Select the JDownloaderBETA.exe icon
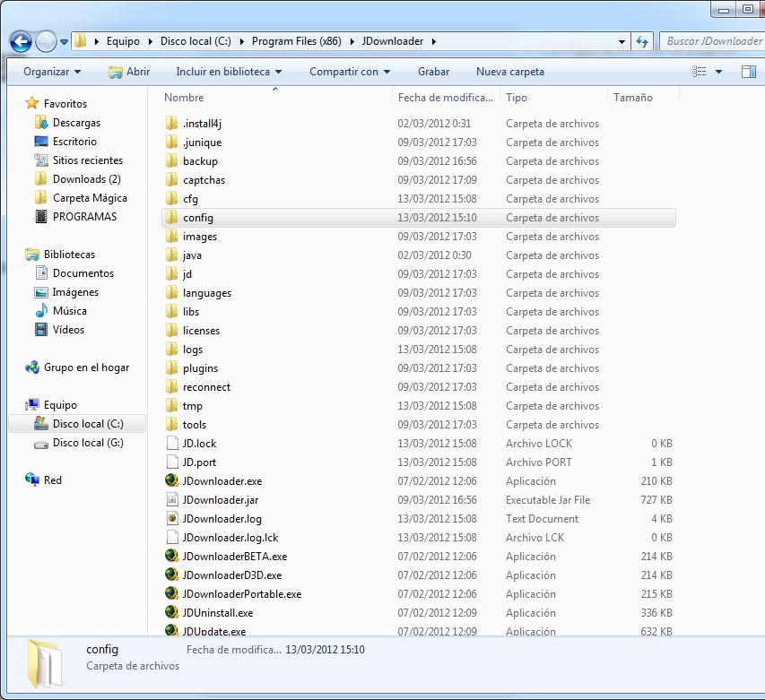 [171, 556]
